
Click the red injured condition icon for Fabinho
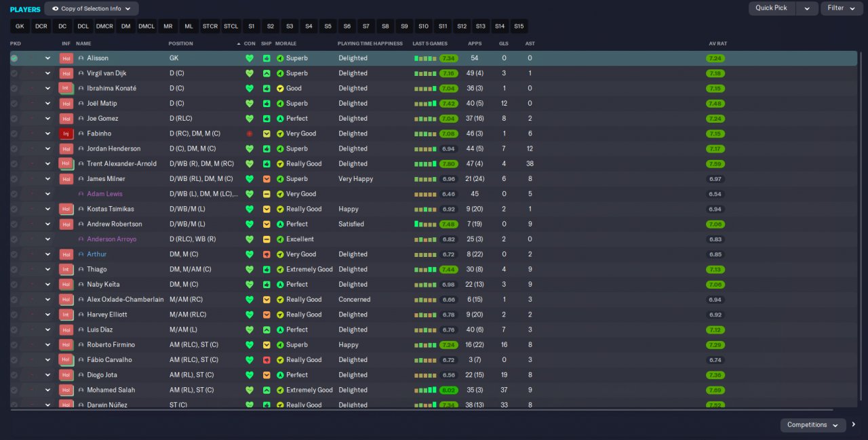click(250, 134)
